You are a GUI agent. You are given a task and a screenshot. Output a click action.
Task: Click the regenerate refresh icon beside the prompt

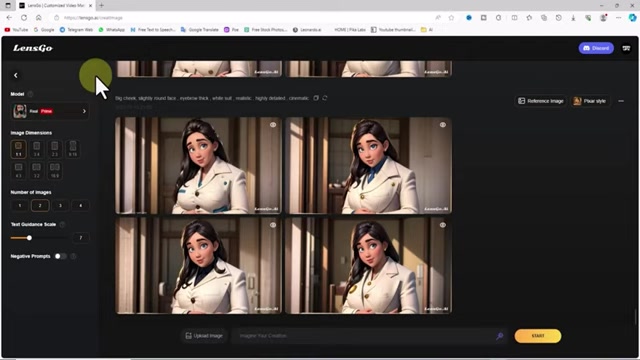click(x=325, y=98)
